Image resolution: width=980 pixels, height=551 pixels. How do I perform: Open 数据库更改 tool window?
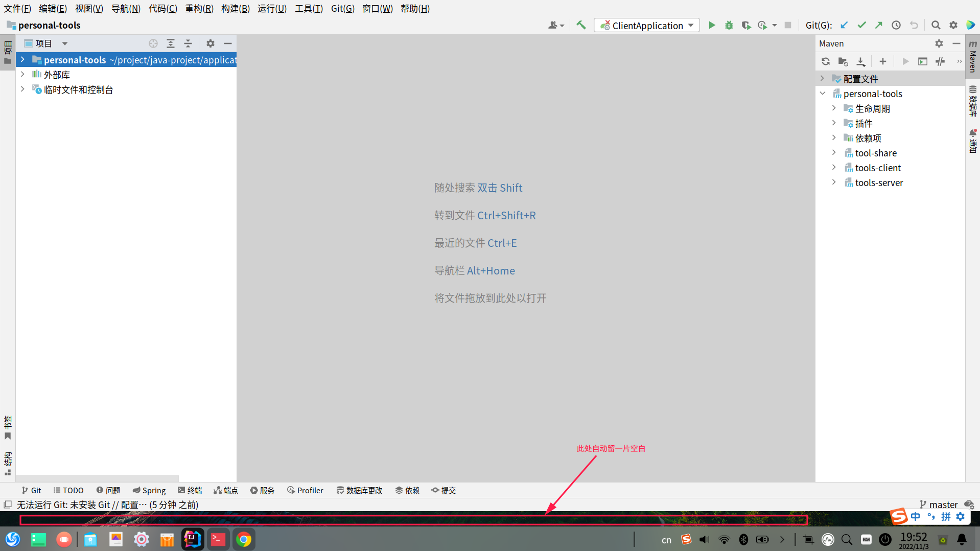360,490
